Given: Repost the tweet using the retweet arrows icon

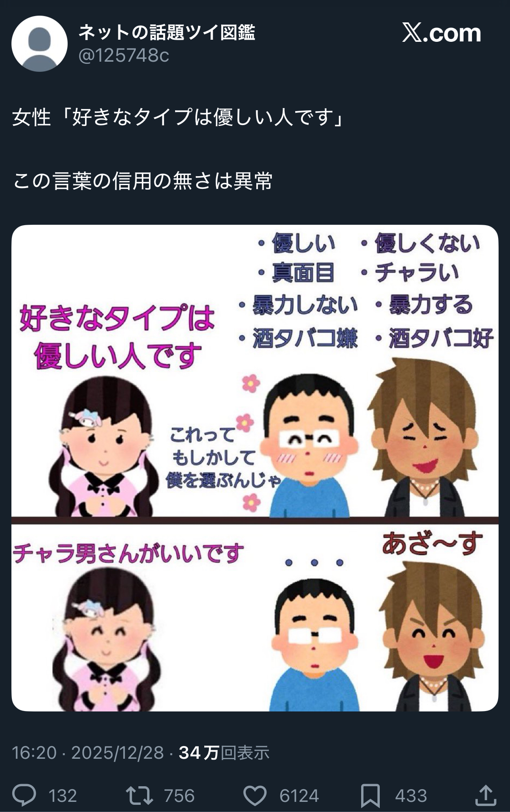Looking at the screenshot, I should [140, 796].
